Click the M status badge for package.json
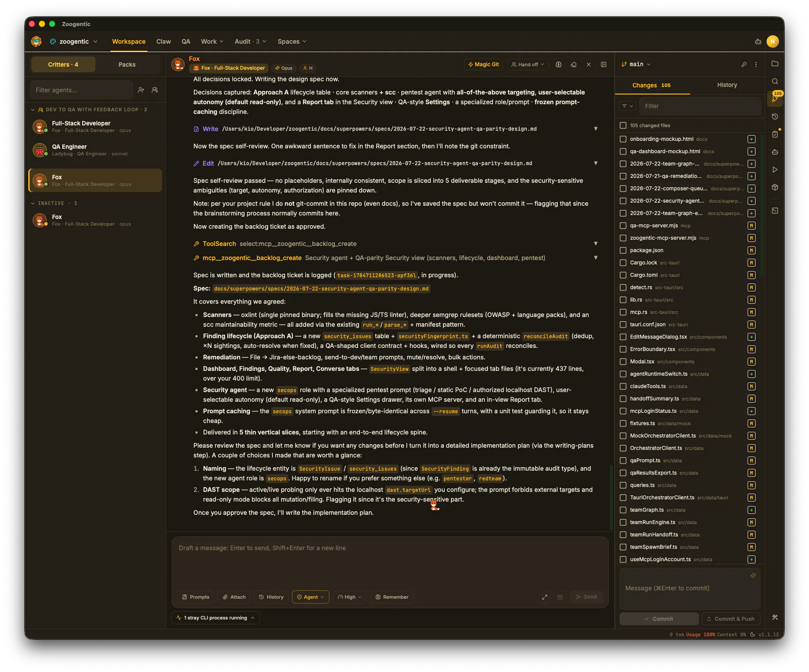 pyautogui.click(x=752, y=250)
